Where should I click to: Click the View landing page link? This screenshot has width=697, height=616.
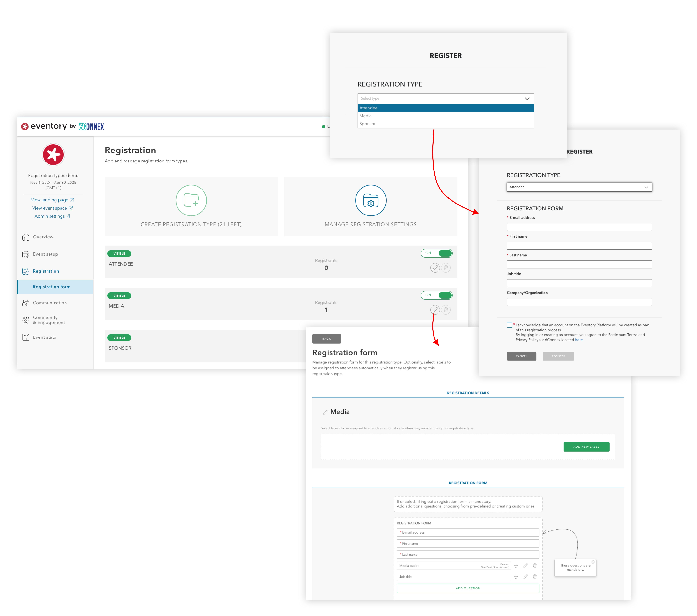click(x=54, y=199)
